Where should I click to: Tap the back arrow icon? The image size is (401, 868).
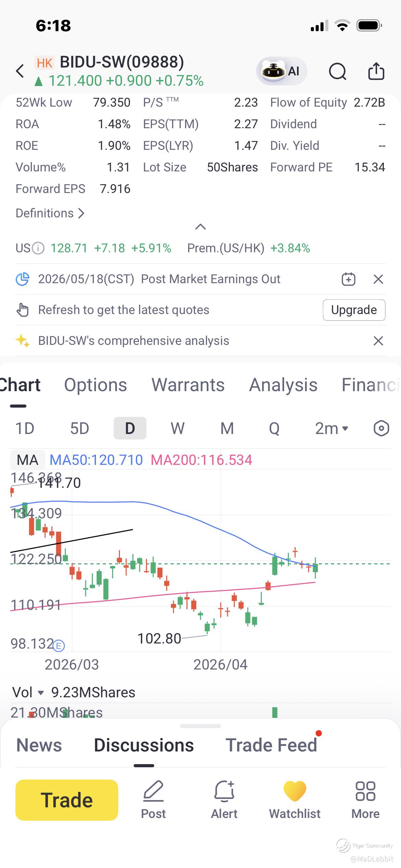[20, 71]
